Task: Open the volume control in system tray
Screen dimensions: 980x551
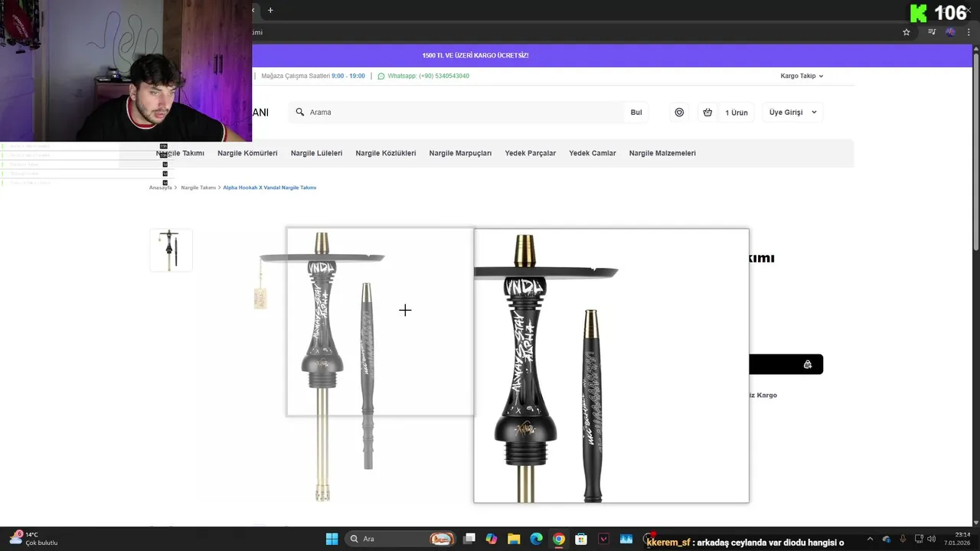Action: [931, 539]
